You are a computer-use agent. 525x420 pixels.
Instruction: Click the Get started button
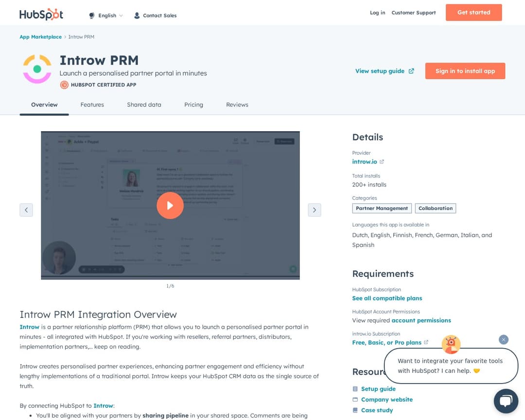point(473,12)
